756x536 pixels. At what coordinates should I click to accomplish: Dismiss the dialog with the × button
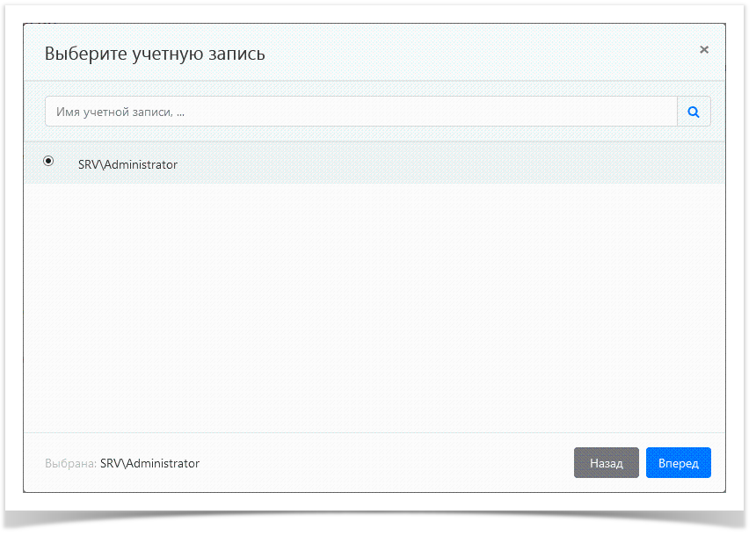click(703, 50)
